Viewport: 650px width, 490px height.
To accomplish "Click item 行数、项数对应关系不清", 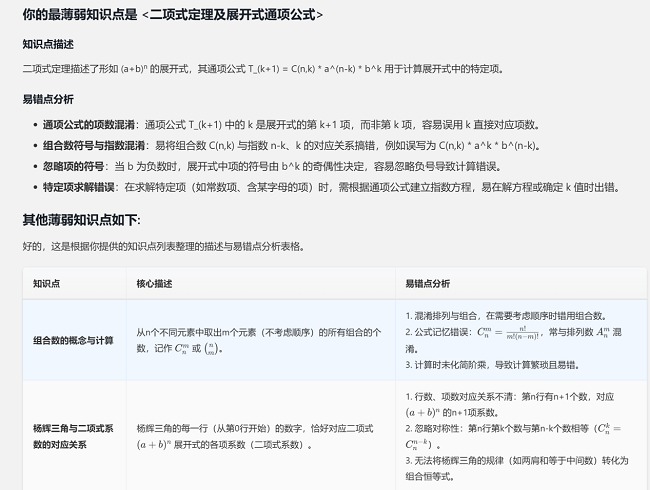I will pyautogui.click(x=510, y=404).
